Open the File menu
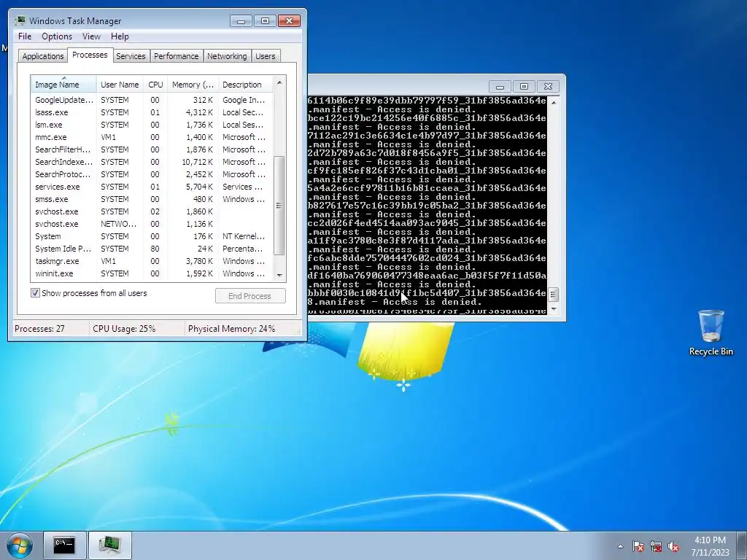This screenshot has width=747, height=560. tap(25, 36)
